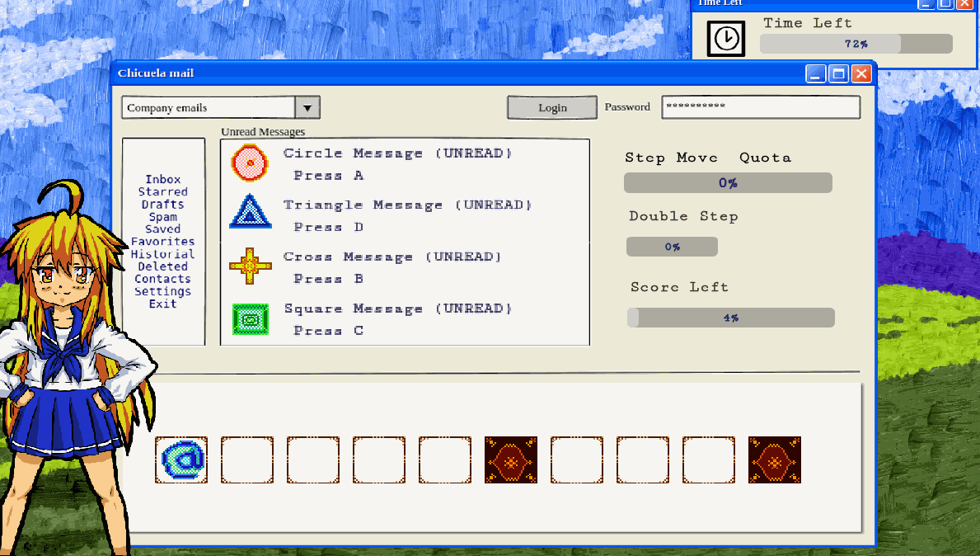Open the Favorites folder
The image size is (980, 556).
(x=162, y=242)
